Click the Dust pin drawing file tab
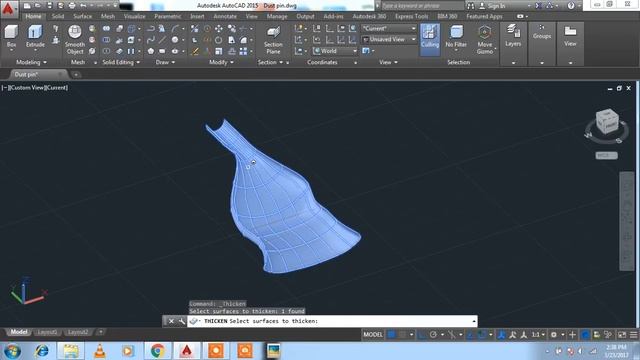This screenshot has height=360, width=640. 37,74
